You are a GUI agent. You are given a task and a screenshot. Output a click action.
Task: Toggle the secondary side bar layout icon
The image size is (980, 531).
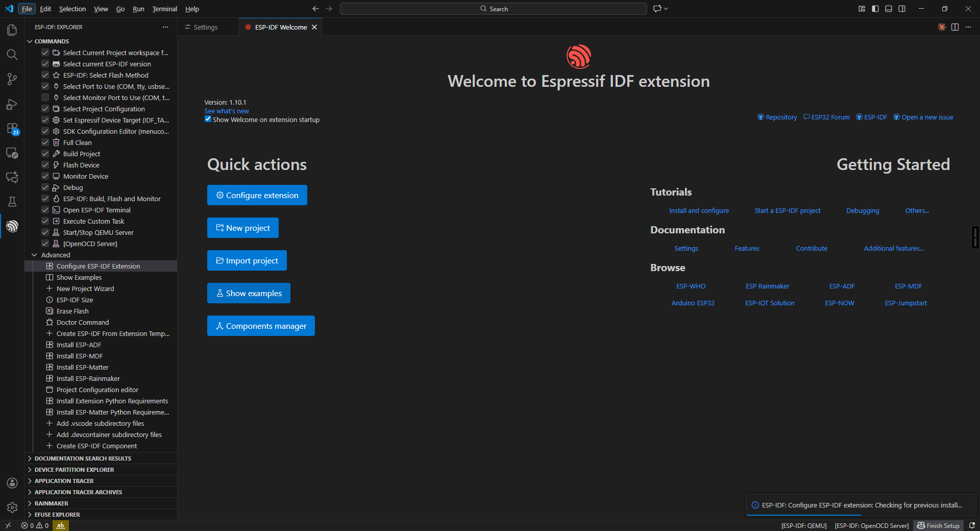[x=902, y=9]
